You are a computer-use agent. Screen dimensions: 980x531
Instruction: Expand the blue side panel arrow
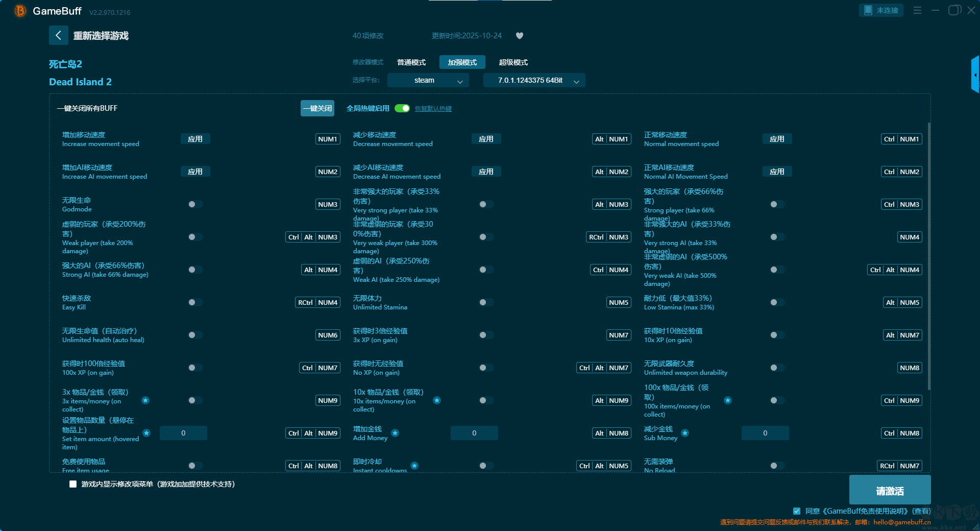click(975, 75)
